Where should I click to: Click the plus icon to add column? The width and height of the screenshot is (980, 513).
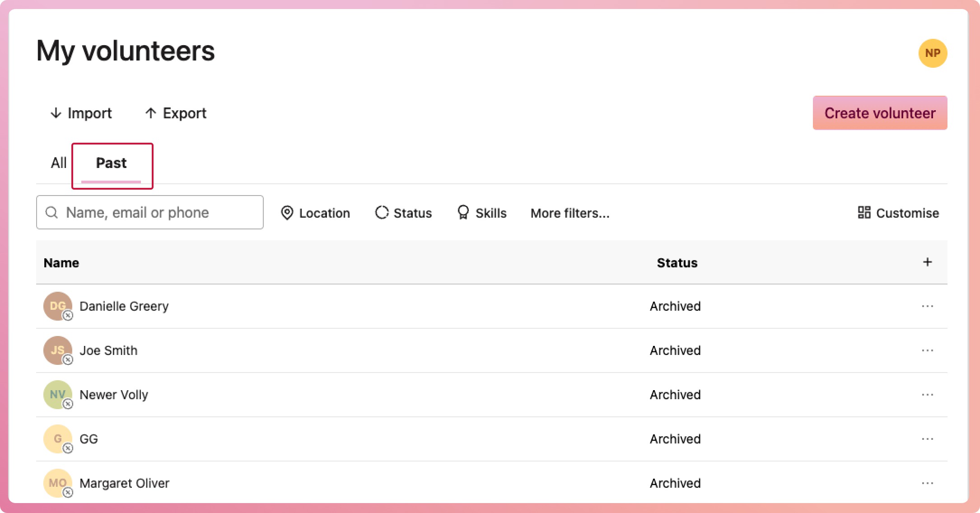[x=927, y=262]
